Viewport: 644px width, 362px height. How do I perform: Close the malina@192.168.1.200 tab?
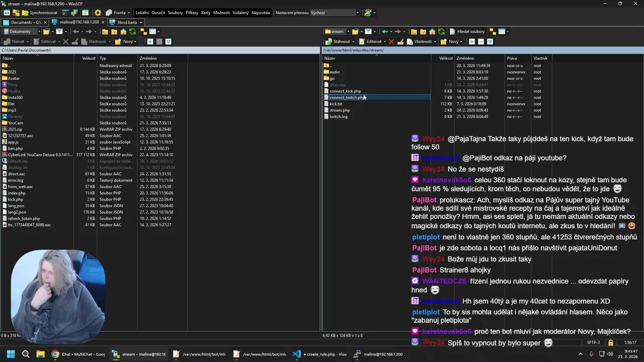[103, 22]
